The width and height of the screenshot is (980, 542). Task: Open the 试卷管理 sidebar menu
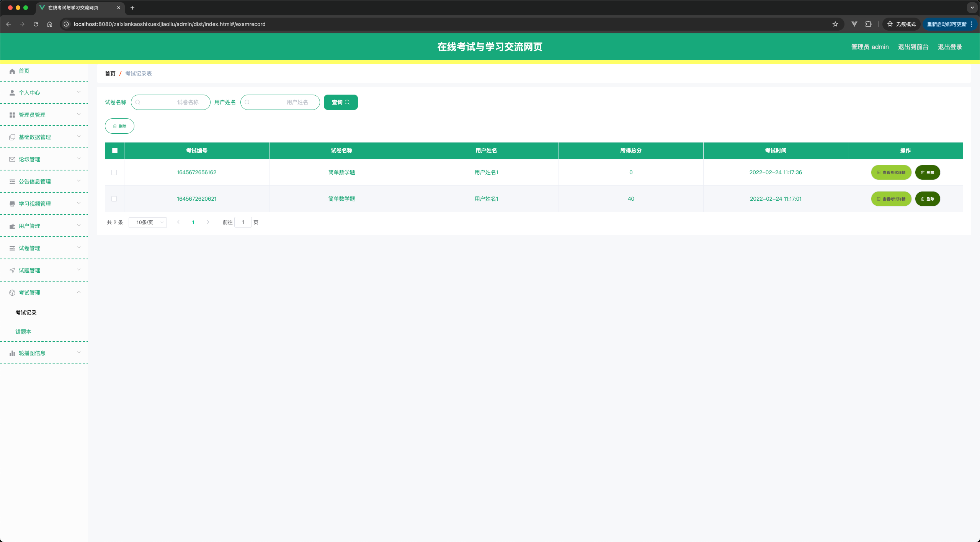(x=44, y=248)
